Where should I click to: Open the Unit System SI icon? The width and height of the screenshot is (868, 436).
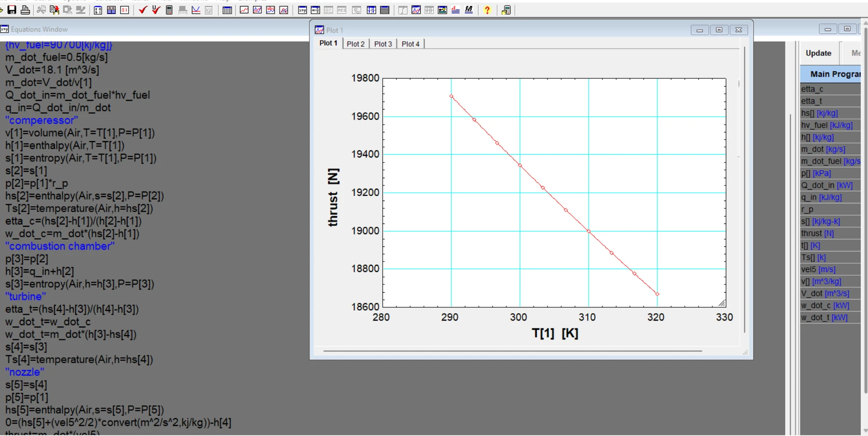tap(125, 10)
